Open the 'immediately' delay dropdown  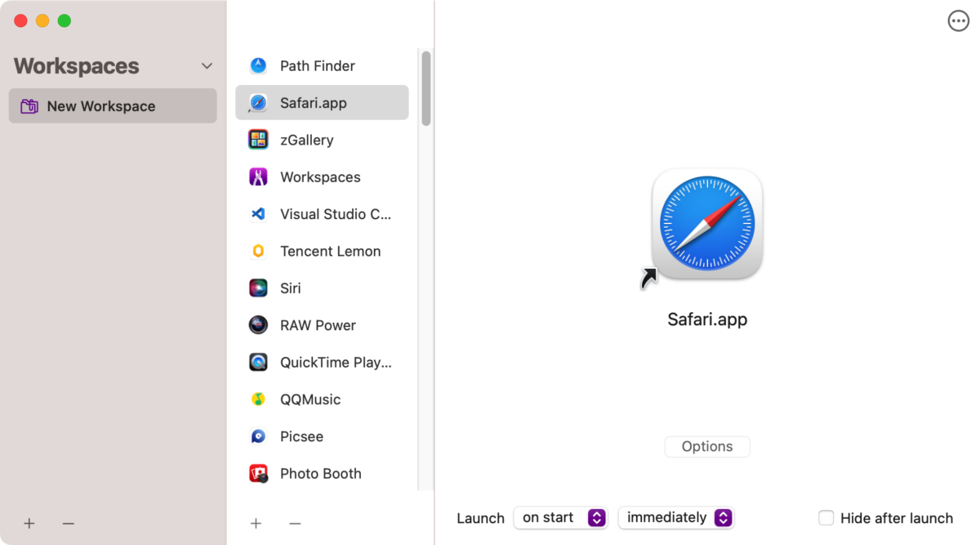[x=676, y=518]
